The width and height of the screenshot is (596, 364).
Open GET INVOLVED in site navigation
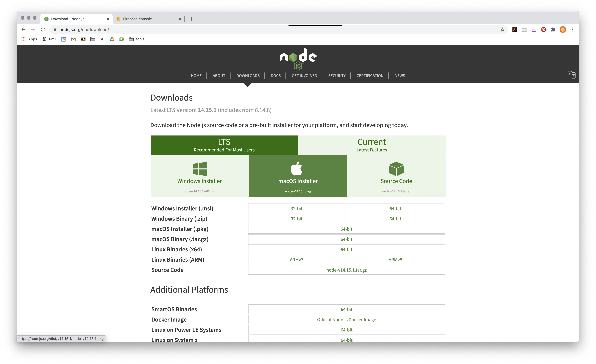(304, 76)
